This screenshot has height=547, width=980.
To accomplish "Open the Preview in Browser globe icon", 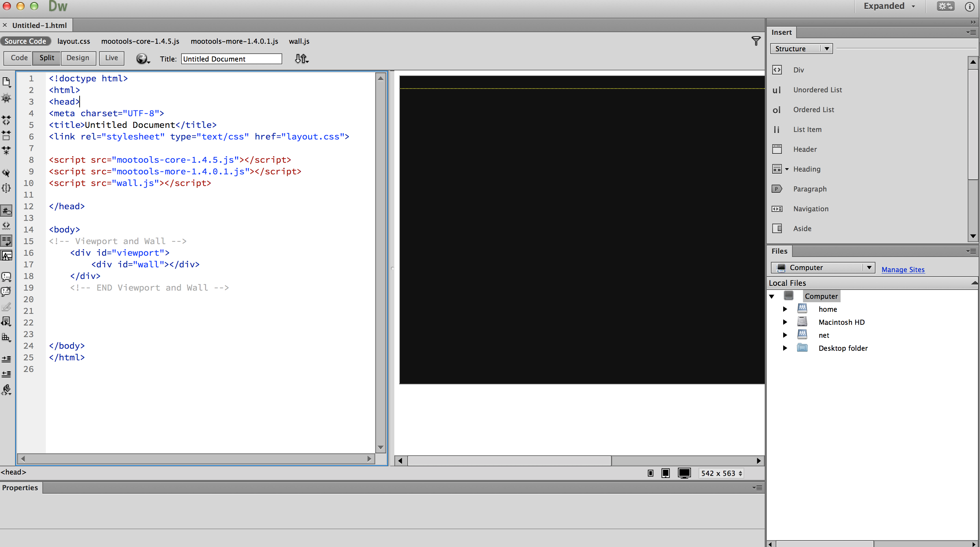I will (143, 58).
